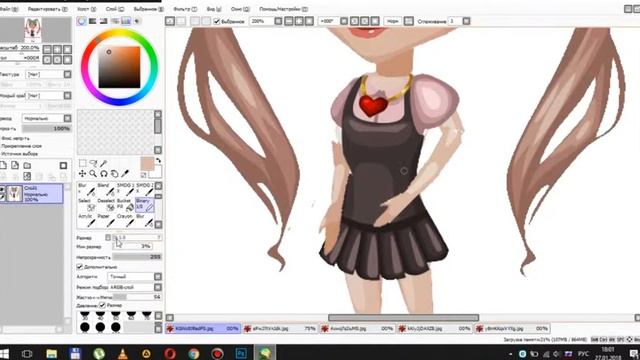The image size is (640, 360).
Task: Open the Текстура dropdown
Action: coord(67,74)
